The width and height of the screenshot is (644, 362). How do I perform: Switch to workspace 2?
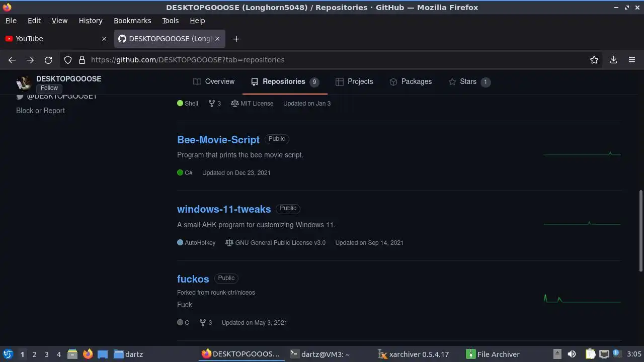34,354
